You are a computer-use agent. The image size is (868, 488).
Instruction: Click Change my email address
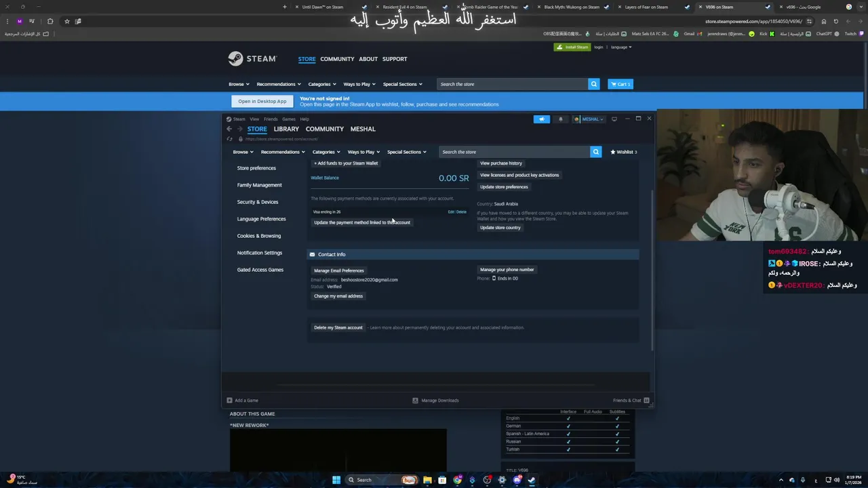338,296
